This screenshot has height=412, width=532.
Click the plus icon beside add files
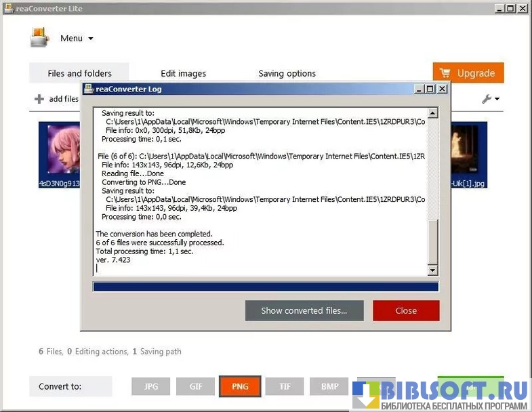pos(39,99)
